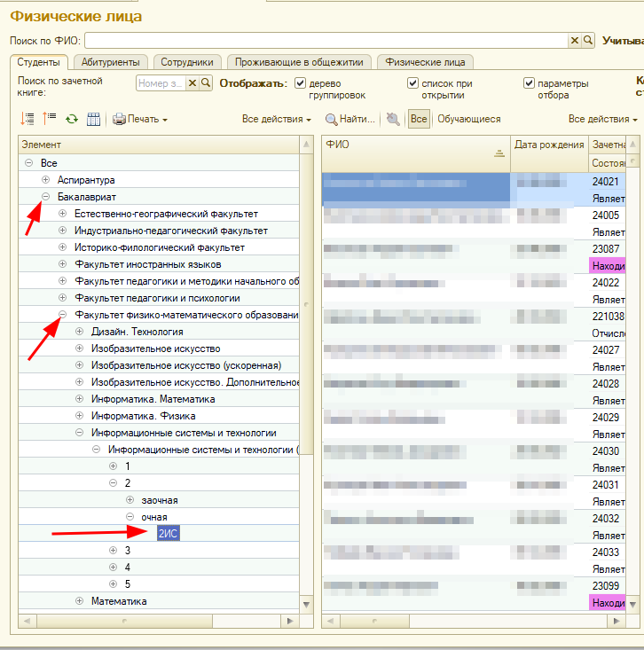Click the tree panel's horizontal scrollbar
Image resolution: width=644 pixels, height=650 pixels.
(x=160, y=621)
